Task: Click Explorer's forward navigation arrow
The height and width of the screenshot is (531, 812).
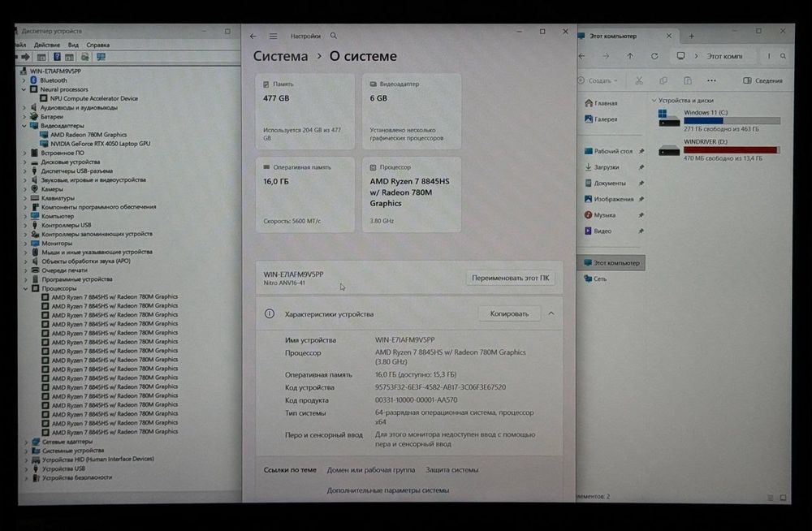Action: (606, 56)
